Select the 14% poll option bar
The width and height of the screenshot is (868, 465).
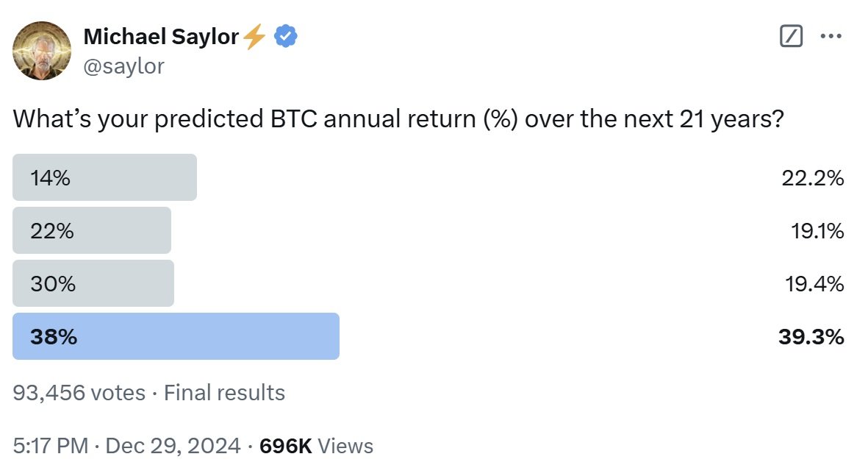(104, 177)
